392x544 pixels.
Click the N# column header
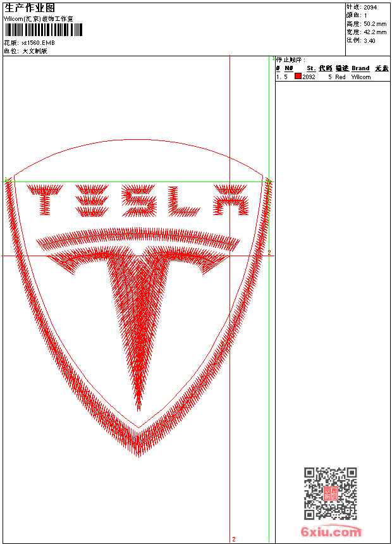(x=288, y=68)
